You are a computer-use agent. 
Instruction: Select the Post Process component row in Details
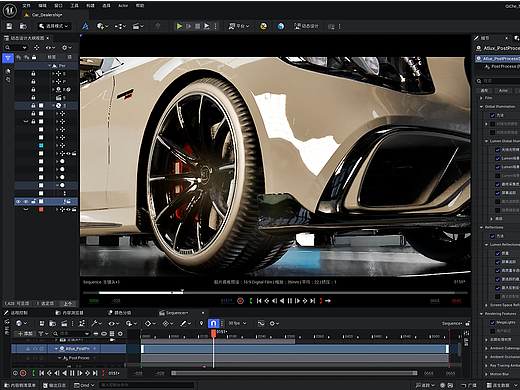click(502, 67)
